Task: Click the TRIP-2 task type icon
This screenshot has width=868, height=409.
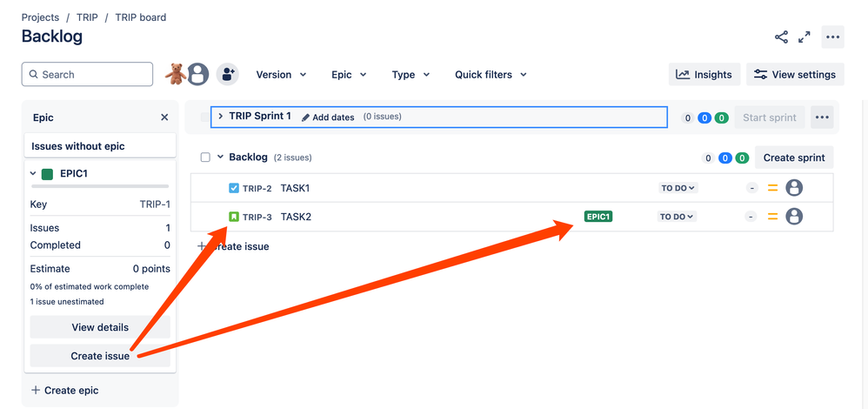Action: pyautogui.click(x=234, y=188)
